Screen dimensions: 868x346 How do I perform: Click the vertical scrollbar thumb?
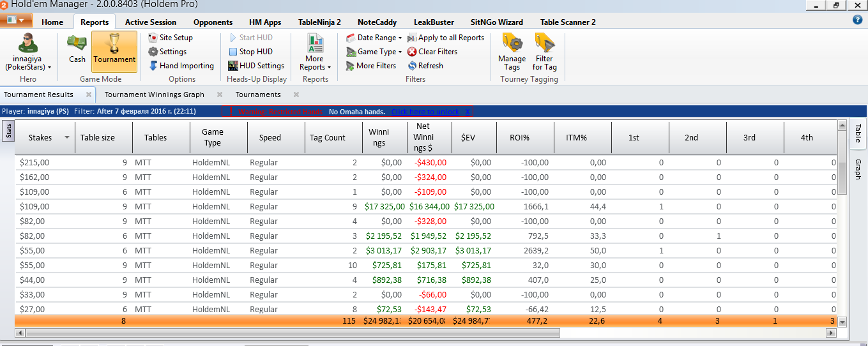(x=842, y=179)
